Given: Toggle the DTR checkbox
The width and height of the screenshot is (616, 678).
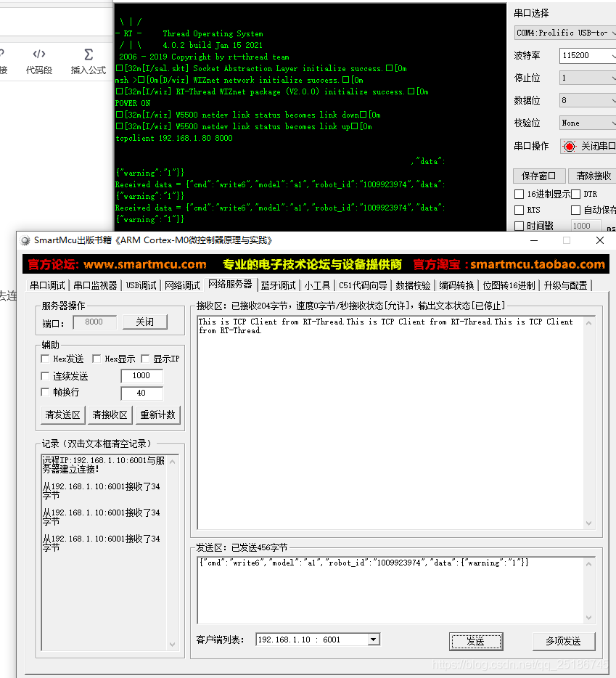Looking at the screenshot, I should click(x=575, y=194).
